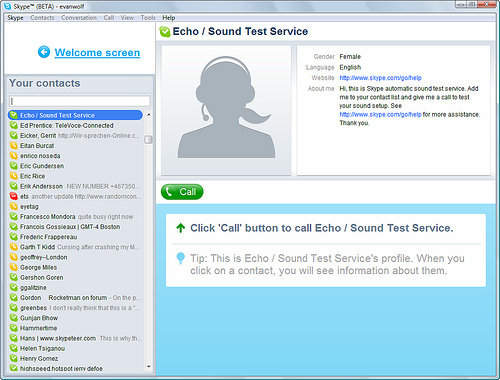Click the status icon beside Gordon
The image size is (500, 380).
click(14, 298)
